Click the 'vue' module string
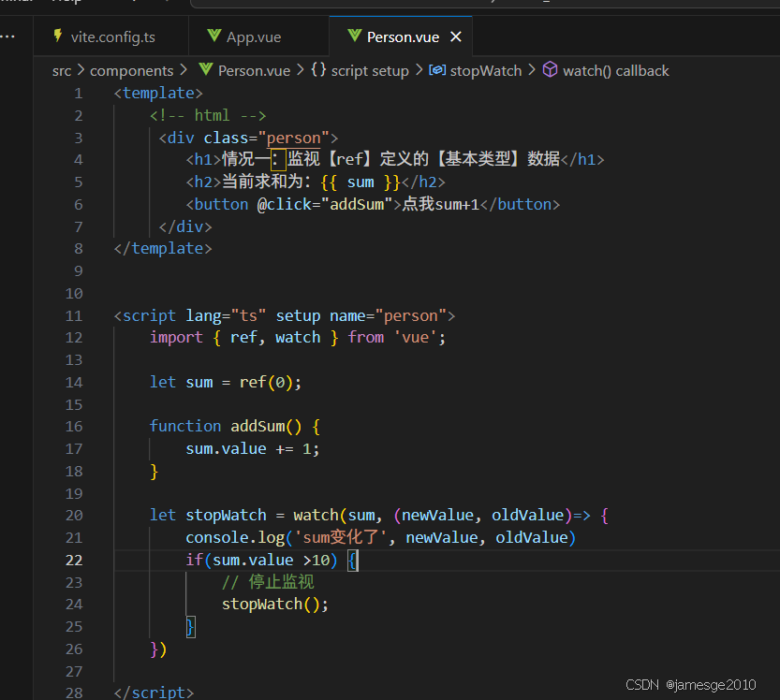Viewport: 780px width, 700px height. click(416, 338)
